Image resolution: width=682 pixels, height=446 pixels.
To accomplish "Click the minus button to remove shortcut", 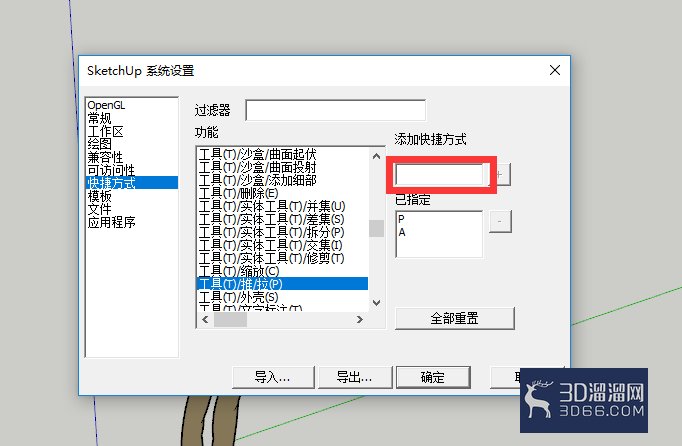I will coord(499,221).
